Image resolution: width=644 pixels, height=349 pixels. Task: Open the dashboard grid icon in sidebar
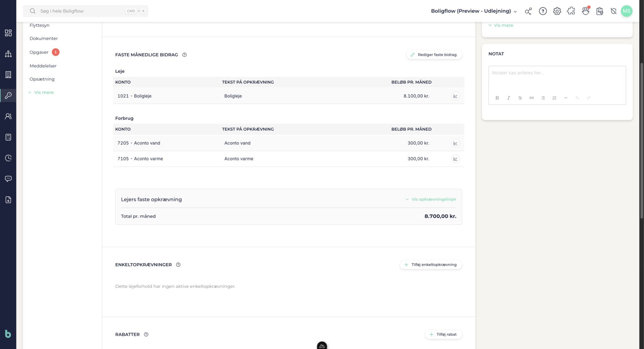point(8,33)
